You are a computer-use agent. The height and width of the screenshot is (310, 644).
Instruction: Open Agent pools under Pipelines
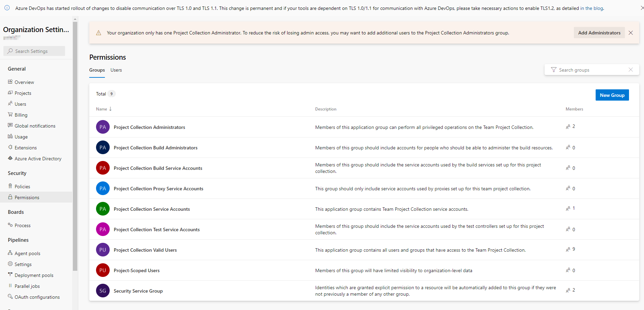coord(27,253)
